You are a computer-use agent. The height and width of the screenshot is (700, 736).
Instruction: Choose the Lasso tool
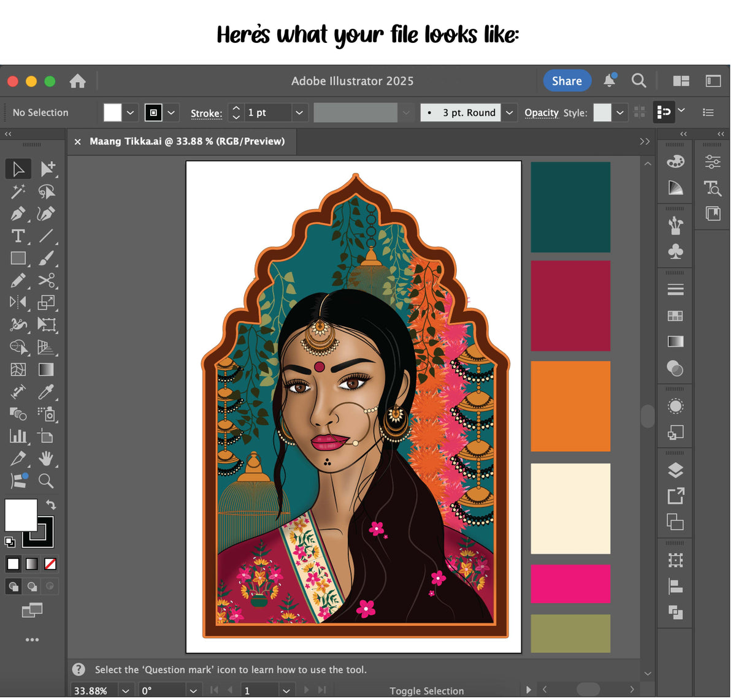47,191
